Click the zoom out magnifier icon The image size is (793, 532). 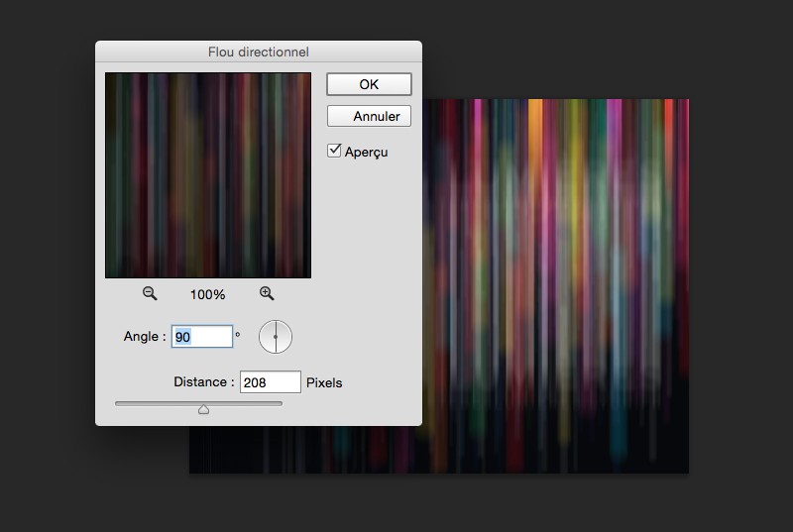click(x=150, y=293)
